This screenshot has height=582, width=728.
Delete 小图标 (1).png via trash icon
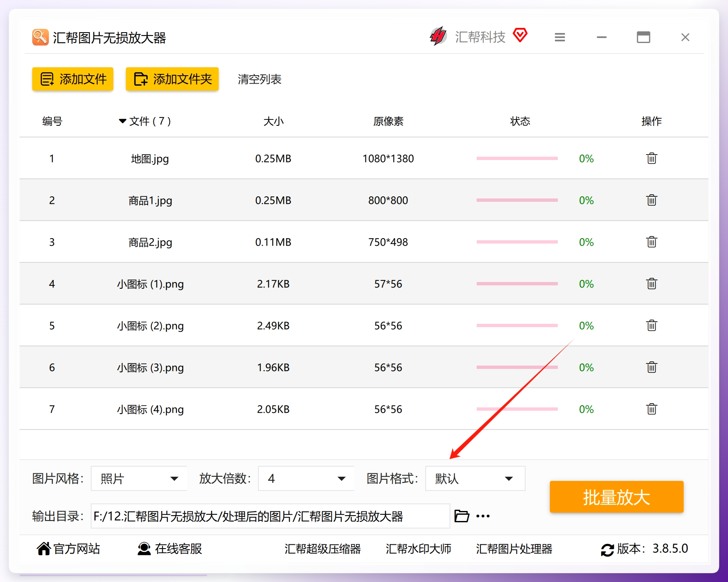click(651, 284)
